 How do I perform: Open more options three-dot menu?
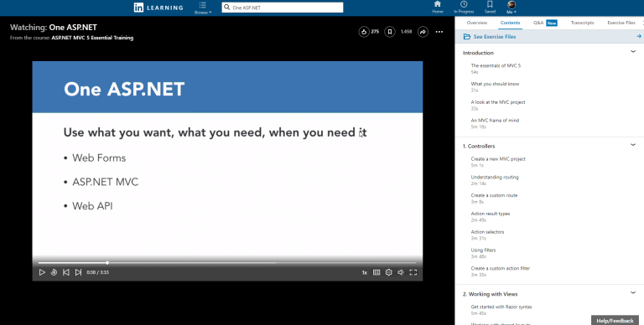tap(439, 32)
